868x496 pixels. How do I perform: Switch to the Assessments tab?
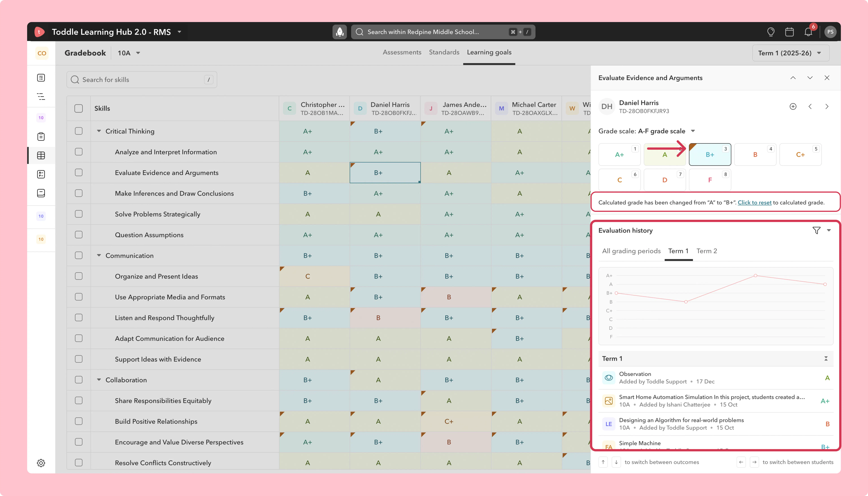[402, 52]
